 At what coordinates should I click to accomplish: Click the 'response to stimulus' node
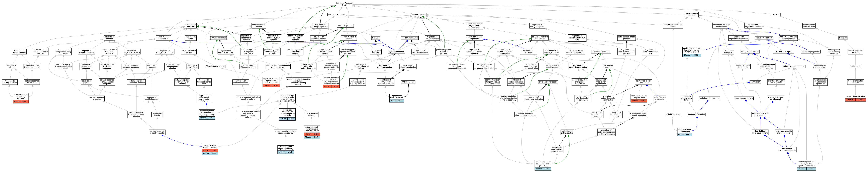pyautogui.click(x=191, y=26)
